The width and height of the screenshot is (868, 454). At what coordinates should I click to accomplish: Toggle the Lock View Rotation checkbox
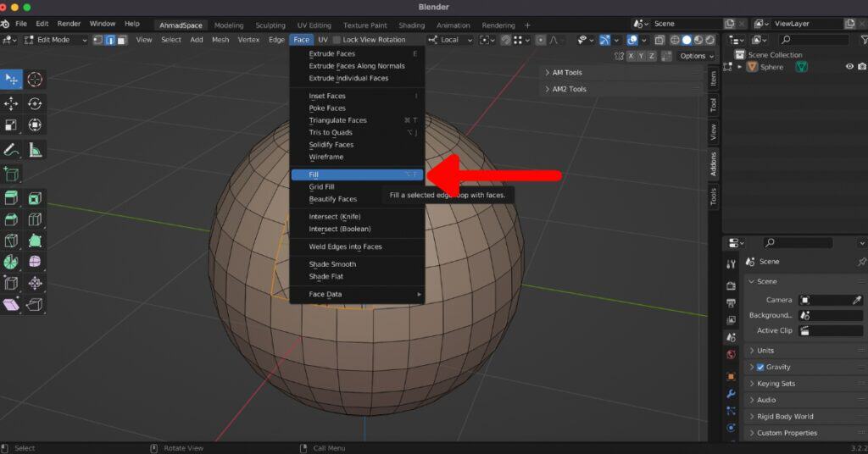point(337,40)
